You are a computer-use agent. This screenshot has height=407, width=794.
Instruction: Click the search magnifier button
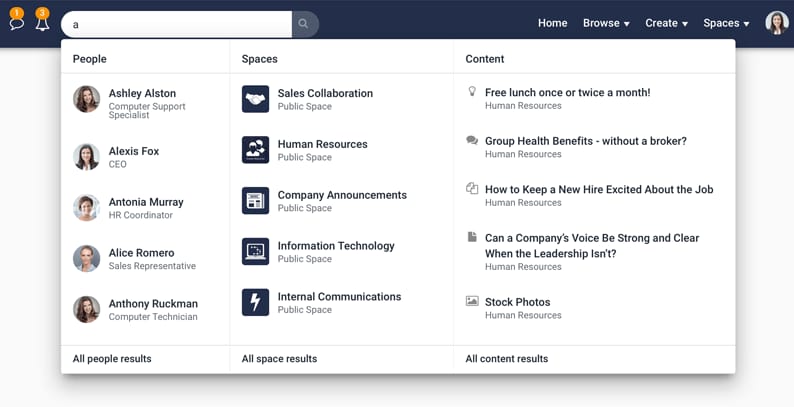[x=305, y=24]
